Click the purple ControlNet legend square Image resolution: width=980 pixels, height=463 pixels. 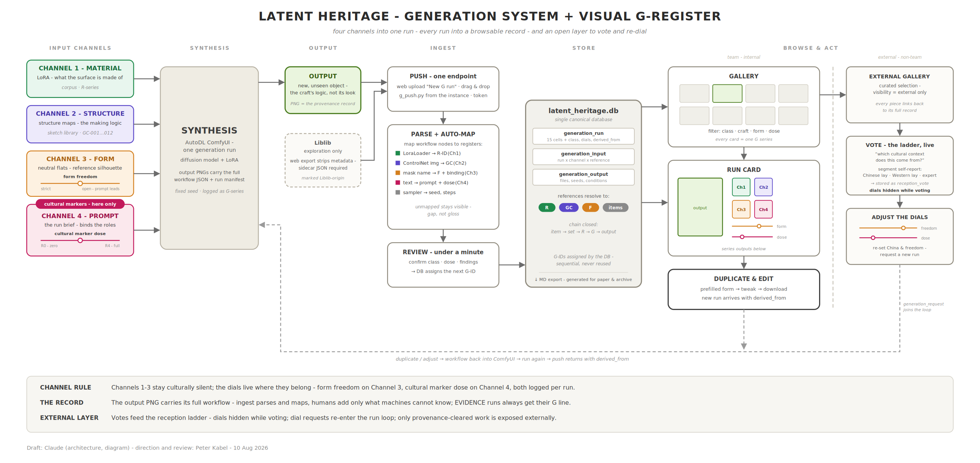(x=398, y=163)
